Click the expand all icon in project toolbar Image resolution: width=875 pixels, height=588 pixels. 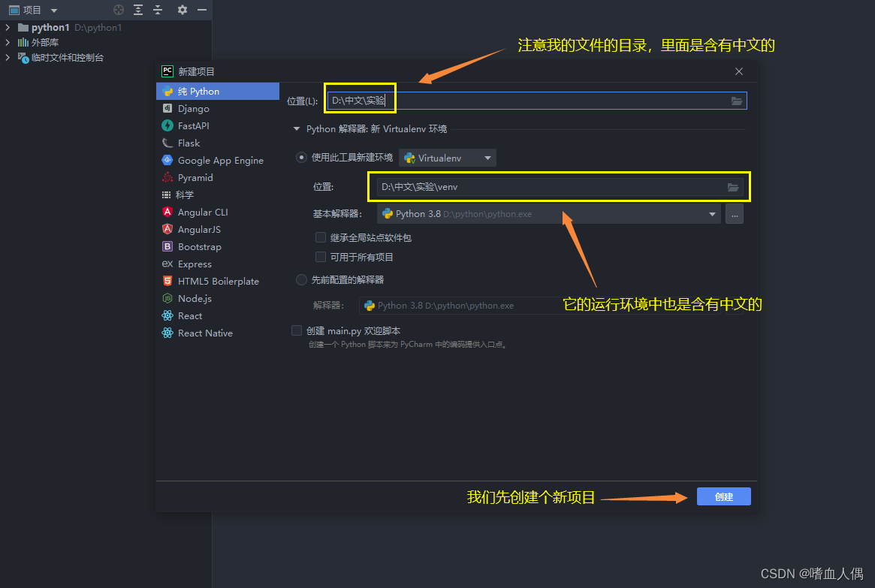pos(138,10)
